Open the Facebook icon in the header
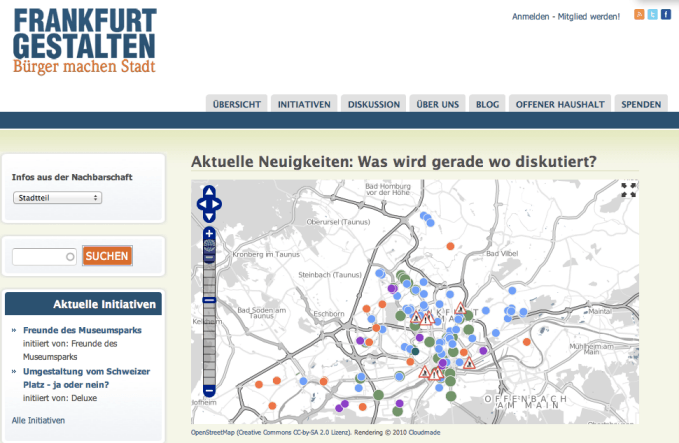 tap(666, 14)
